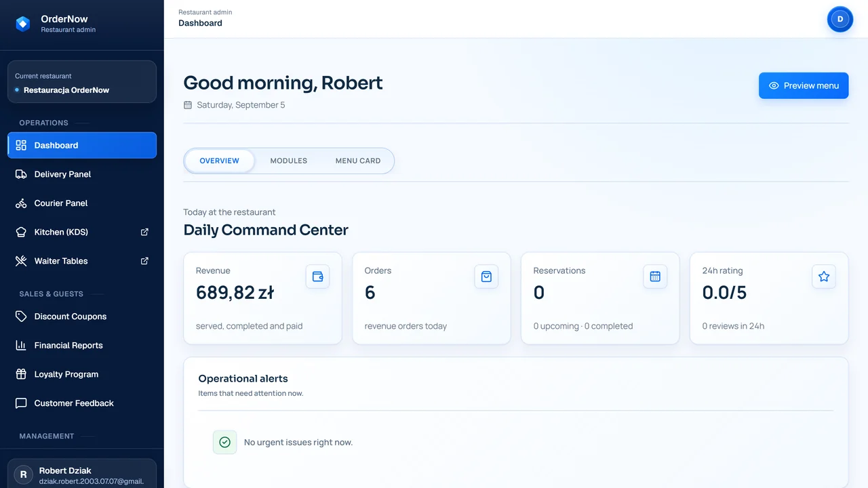The height and width of the screenshot is (488, 868).
Task: Click the 'Saturday, September 5' date text
Action: pos(241,105)
